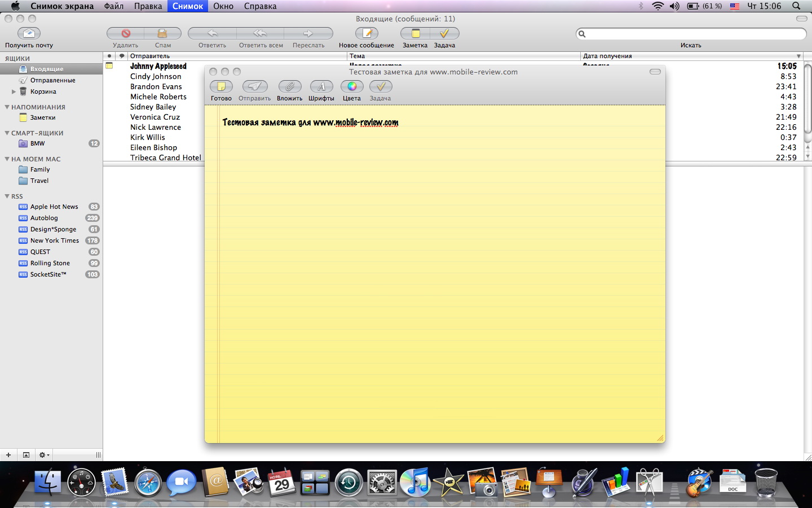Image resolution: width=812 pixels, height=508 pixels.
Task: Open the gear action menu at sidebar bottom
Action: (x=43, y=455)
